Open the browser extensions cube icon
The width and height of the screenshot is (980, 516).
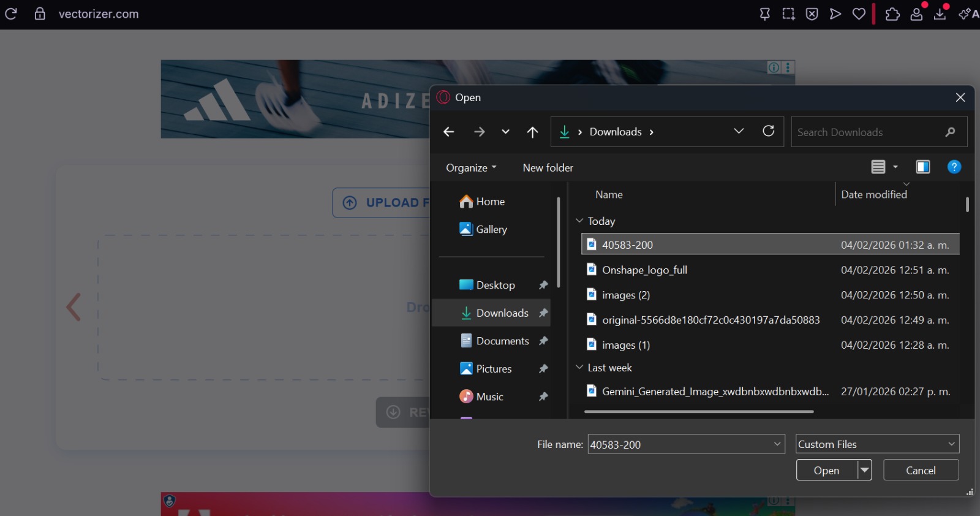[893, 14]
